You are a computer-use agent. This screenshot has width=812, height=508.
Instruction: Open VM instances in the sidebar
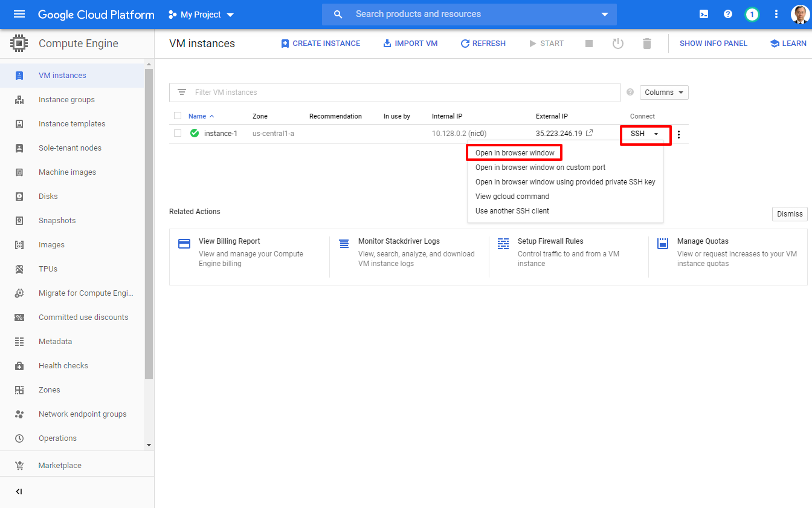(72, 76)
